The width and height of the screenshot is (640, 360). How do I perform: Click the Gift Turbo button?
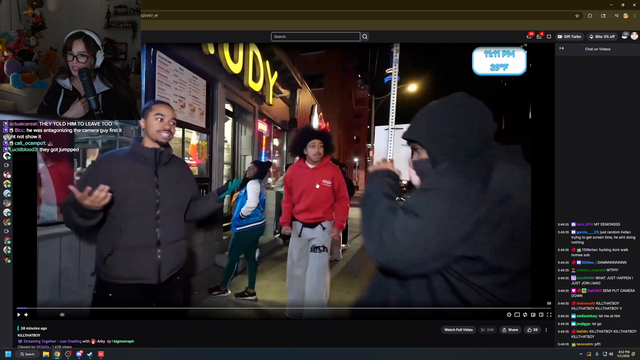[x=569, y=36]
